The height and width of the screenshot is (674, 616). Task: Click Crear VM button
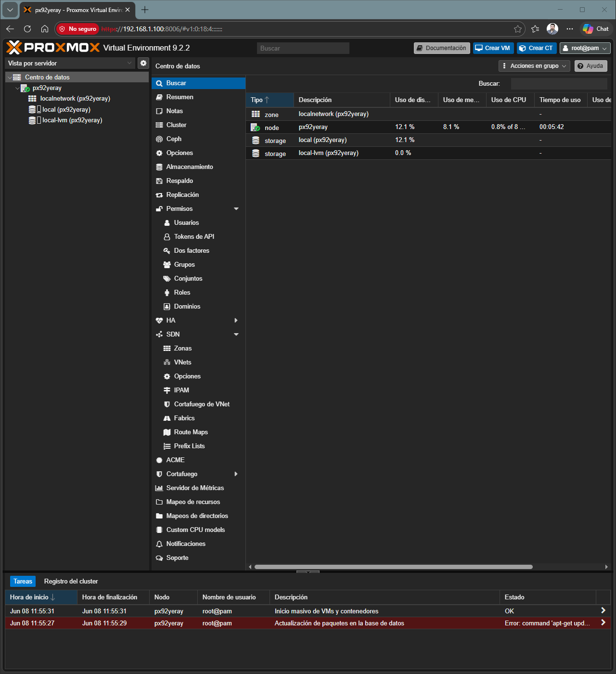(x=493, y=48)
